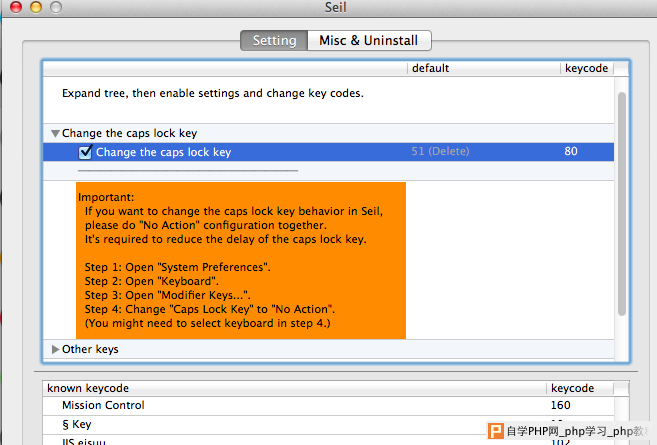657x445 pixels.
Task: Click the orange Important notice box
Action: click(241, 260)
